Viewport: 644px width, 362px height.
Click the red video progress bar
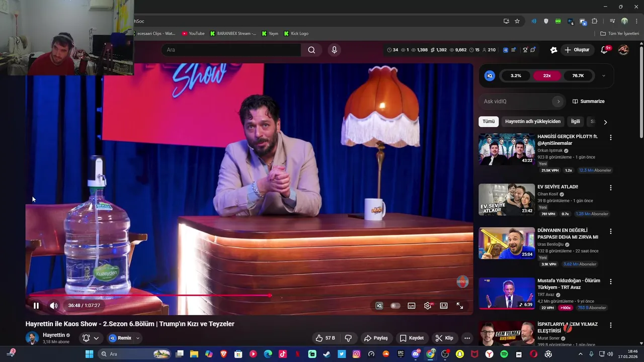pos(148,296)
